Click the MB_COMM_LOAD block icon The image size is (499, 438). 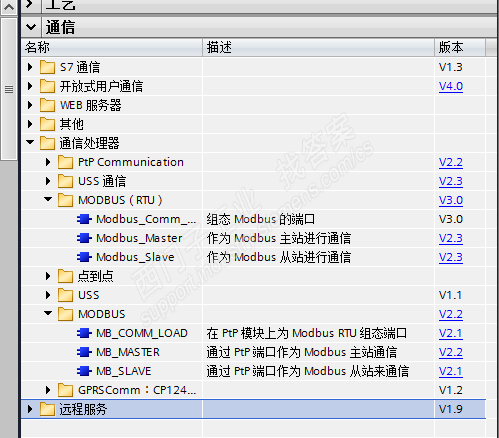click(84, 333)
